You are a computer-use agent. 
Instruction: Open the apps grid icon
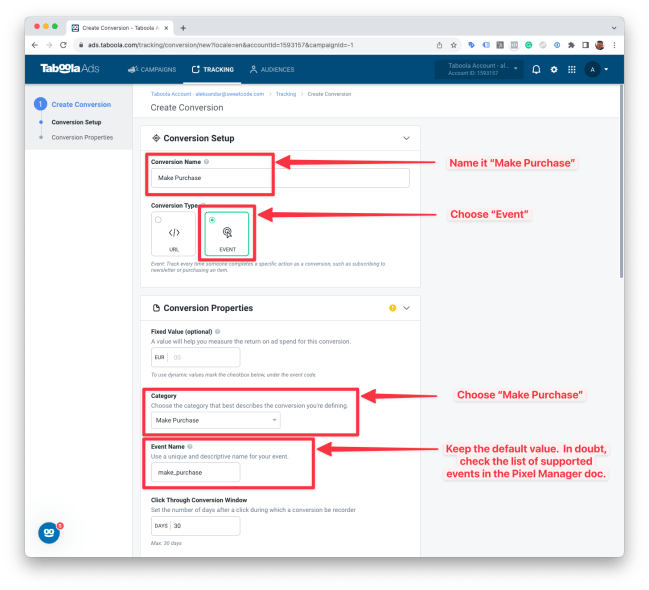coord(572,70)
